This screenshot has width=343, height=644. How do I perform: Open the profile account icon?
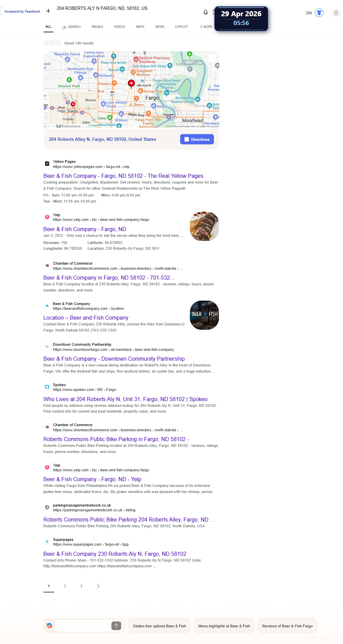coord(336,13)
